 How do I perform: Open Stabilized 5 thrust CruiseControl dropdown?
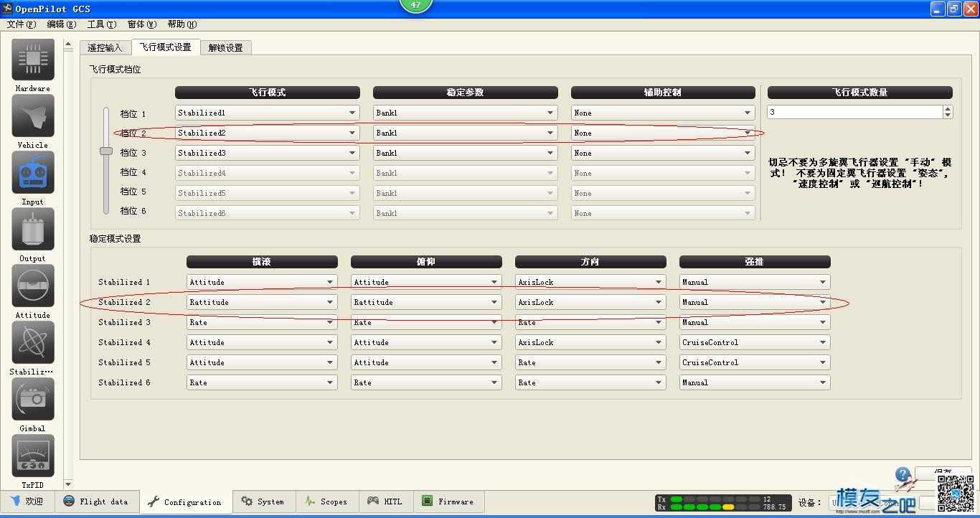pyautogui.click(x=755, y=362)
